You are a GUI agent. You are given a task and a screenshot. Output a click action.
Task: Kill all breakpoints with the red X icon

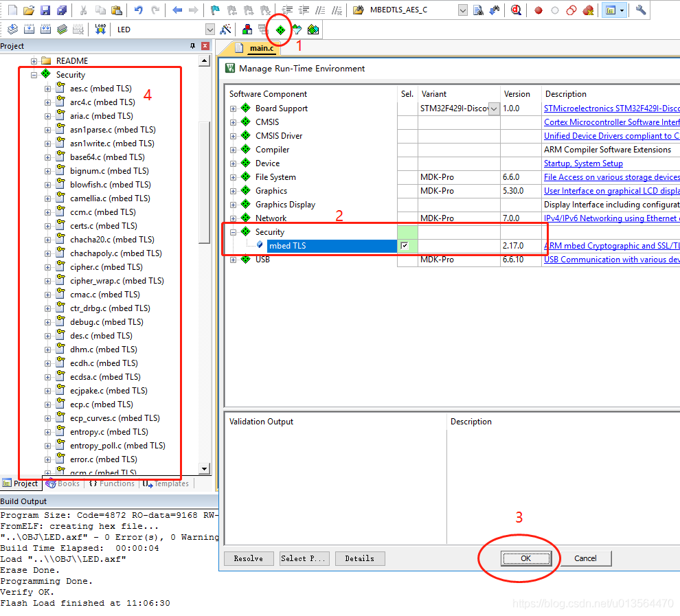click(x=588, y=10)
